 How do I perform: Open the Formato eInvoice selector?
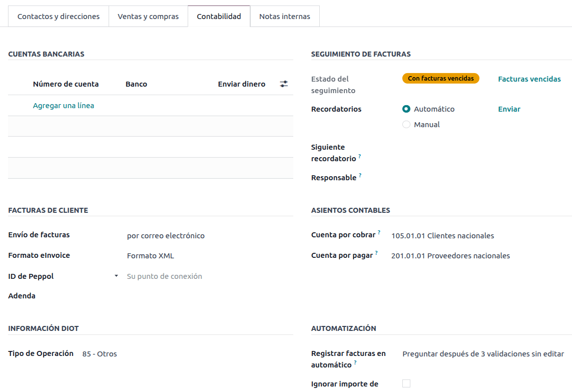pyautogui.click(x=150, y=255)
